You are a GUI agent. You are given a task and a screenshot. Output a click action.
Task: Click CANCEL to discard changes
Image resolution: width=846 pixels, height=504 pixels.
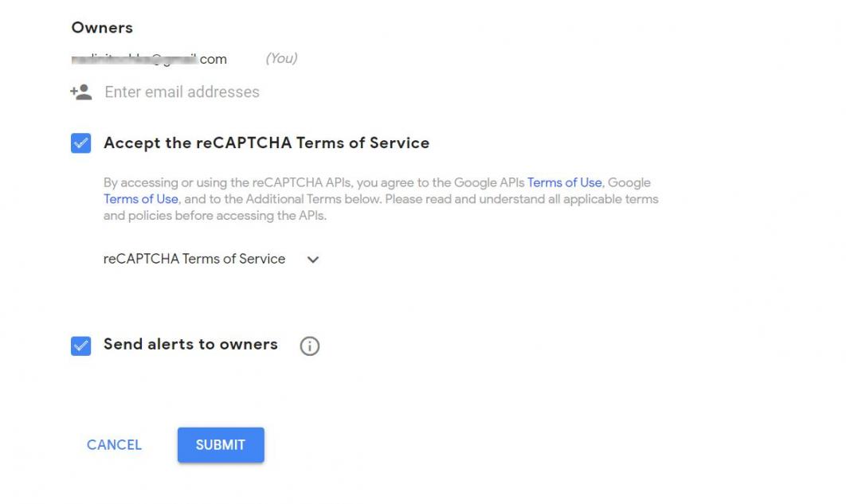[x=113, y=445]
